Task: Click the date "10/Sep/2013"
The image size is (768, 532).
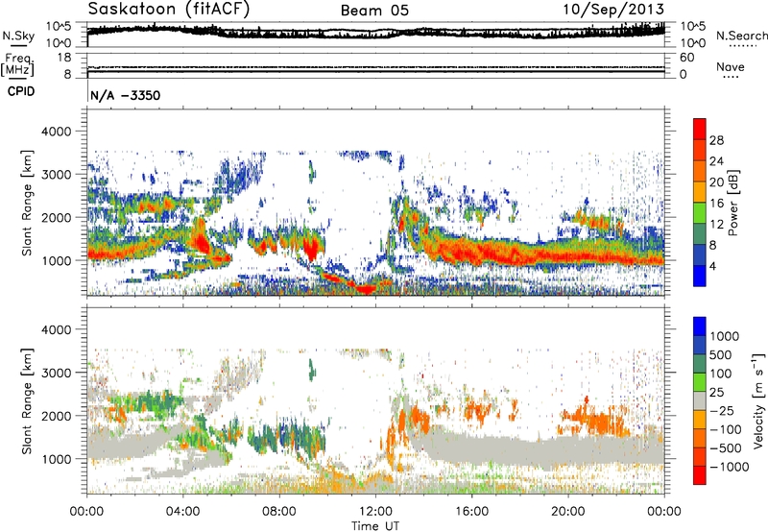Action: tap(613, 9)
